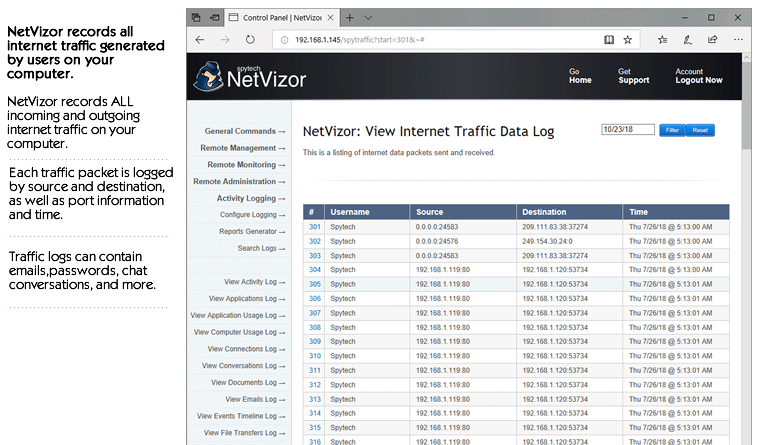Open traffic entry 311 link
The width and height of the screenshot is (761, 445).
[314, 370]
